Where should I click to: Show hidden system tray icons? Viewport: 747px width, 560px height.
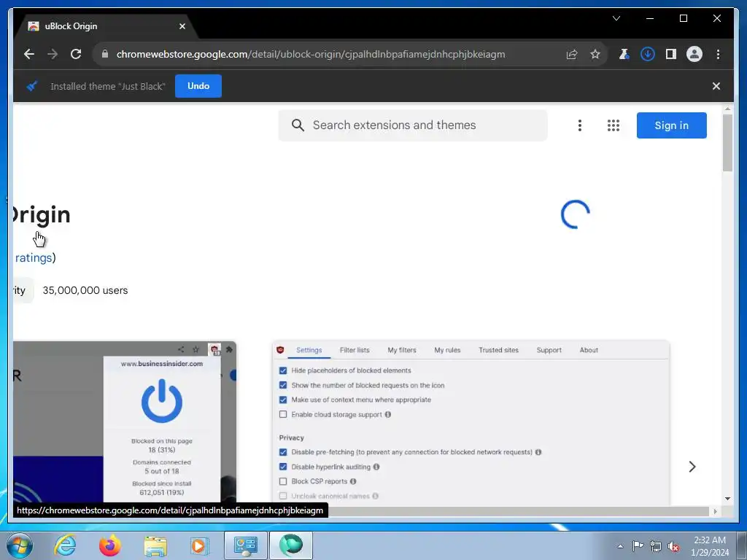[x=620, y=547]
